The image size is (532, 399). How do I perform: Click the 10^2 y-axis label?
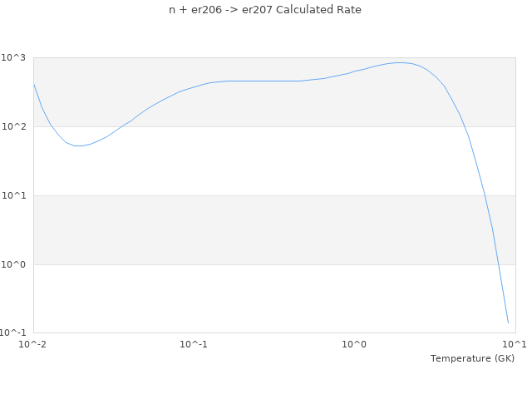tap(16, 127)
